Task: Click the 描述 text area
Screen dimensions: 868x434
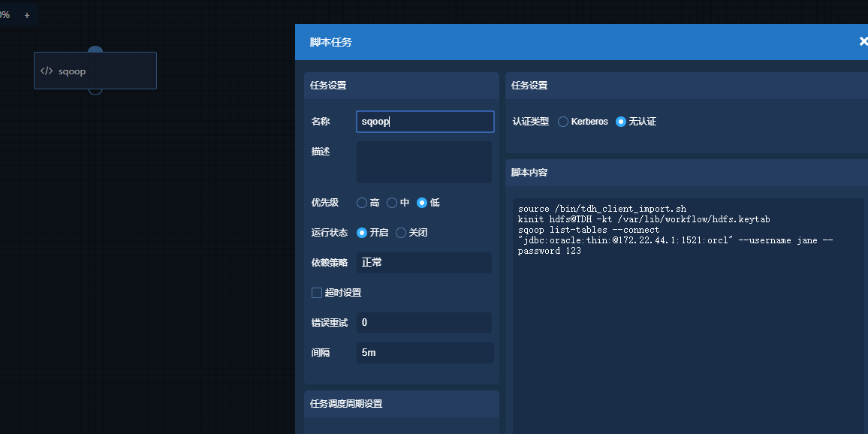Action: click(424, 162)
